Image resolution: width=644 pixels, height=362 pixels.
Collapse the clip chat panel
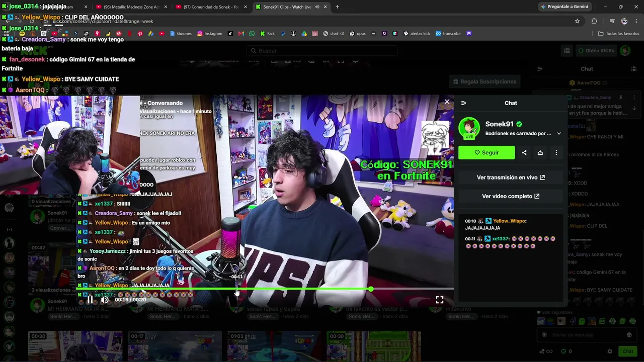[463, 103]
